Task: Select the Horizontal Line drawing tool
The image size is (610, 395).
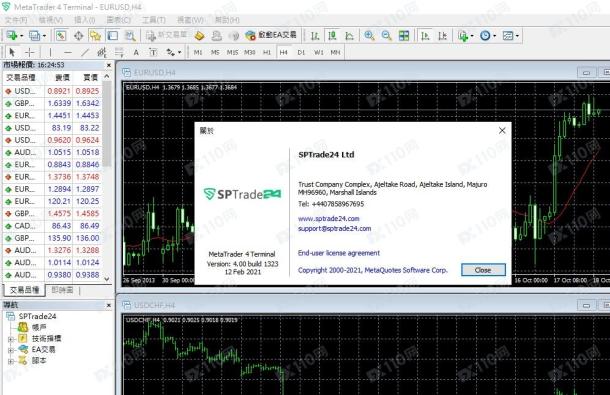Action: click(68, 52)
